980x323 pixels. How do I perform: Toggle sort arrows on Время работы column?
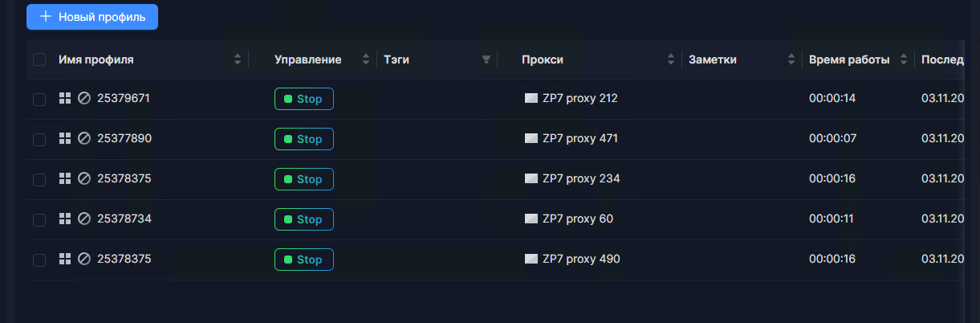coord(904,59)
